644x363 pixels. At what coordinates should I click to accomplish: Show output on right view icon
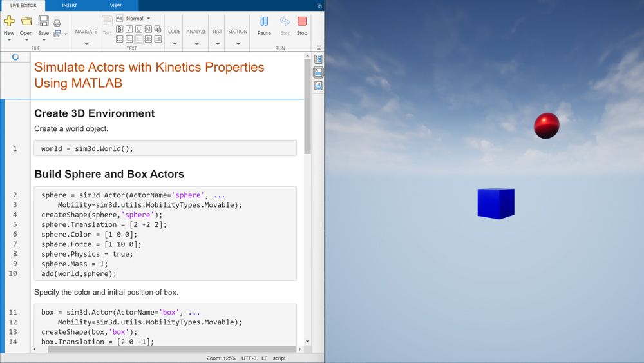click(318, 59)
